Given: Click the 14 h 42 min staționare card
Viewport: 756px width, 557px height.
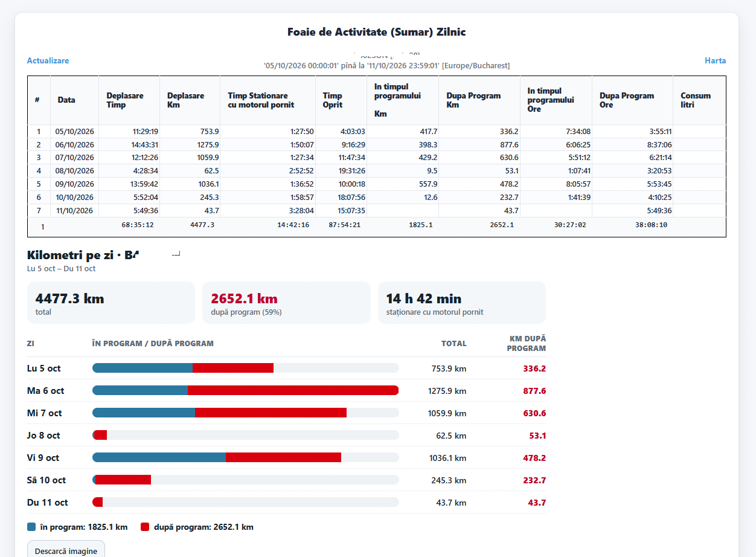Looking at the screenshot, I should pos(462,303).
